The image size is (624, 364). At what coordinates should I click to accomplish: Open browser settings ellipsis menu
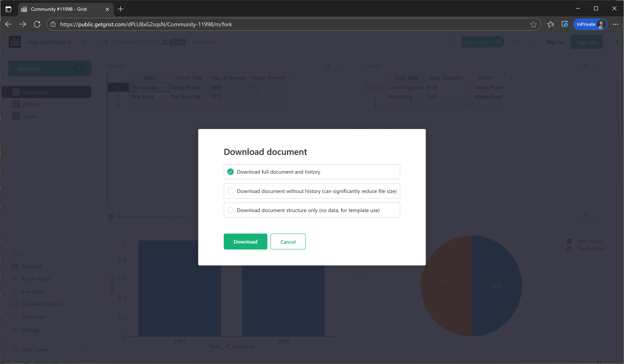click(615, 24)
